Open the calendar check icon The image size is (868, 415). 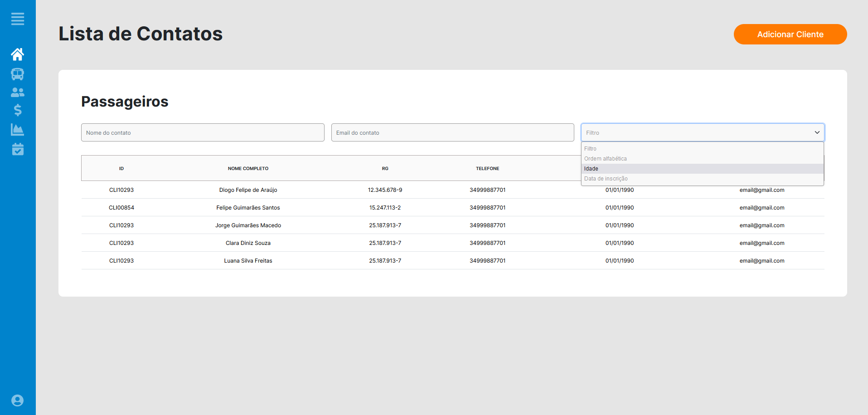pyautogui.click(x=18, y=149)
